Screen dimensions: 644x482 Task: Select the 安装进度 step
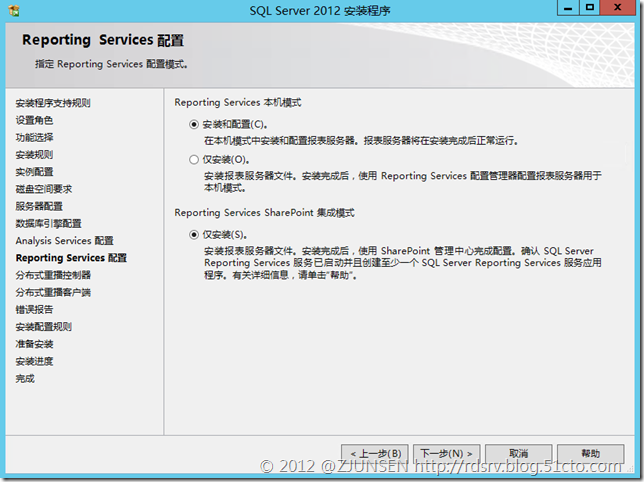(x=34, y=361)
